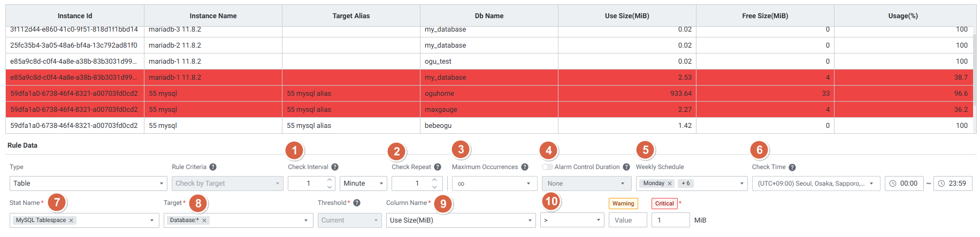Click the Maximum Occurrences help icon
This screenshot has height=237, width=980.
click(525, 167)
